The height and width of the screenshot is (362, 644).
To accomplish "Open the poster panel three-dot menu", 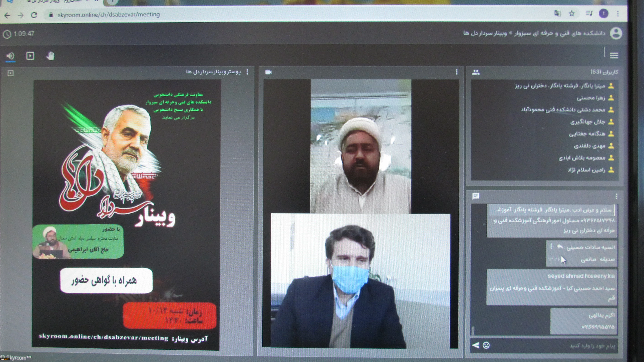I will coord(247,72).
